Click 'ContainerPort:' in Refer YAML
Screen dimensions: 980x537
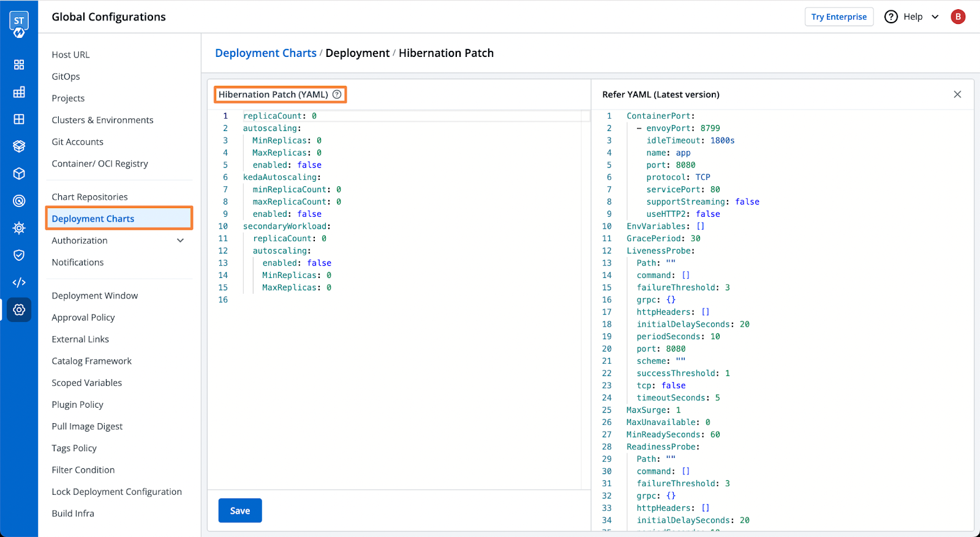(x=661, y=116)
